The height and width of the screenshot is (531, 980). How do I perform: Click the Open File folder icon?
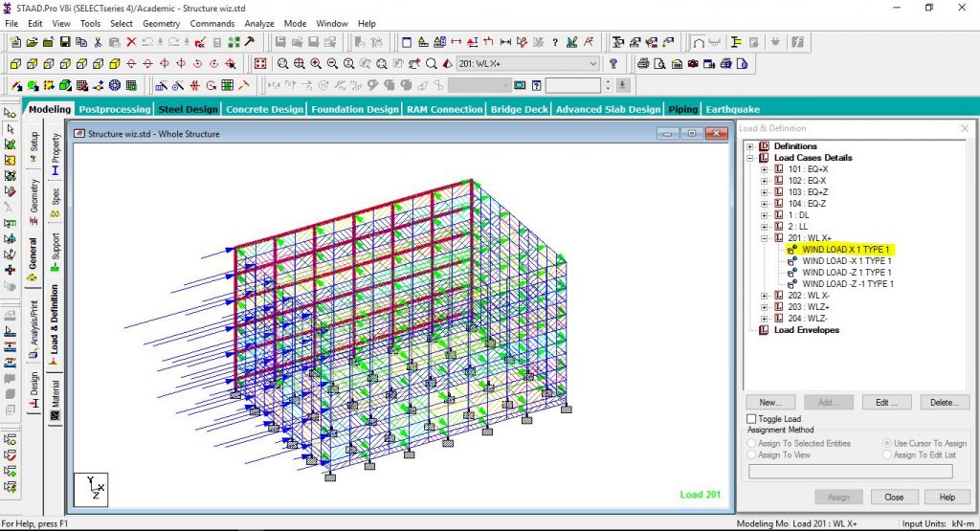(32, 42)
